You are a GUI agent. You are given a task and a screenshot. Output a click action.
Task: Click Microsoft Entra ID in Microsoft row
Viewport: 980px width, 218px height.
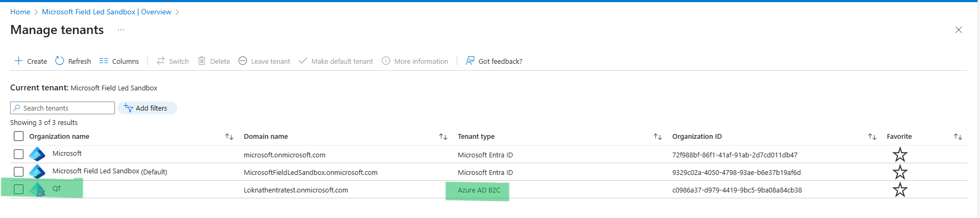click(485, 155)
